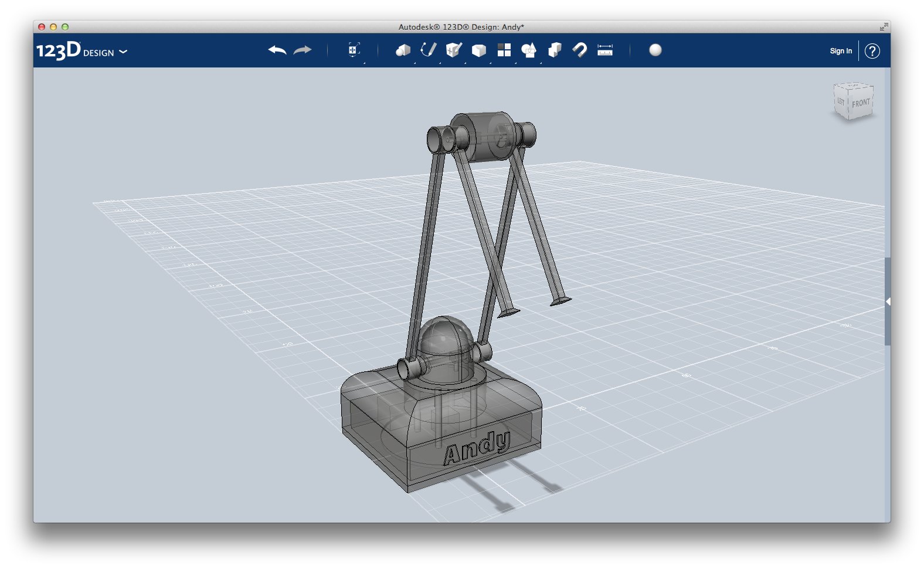Screen dimensions: 924x569
Task: Select the Snap tool
Action: 580,50
